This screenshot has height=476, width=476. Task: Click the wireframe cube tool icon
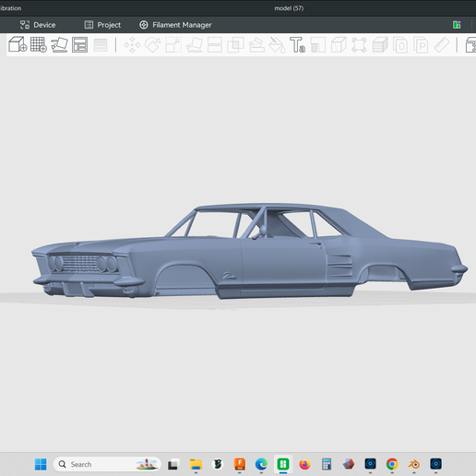[x=339, y=45]
